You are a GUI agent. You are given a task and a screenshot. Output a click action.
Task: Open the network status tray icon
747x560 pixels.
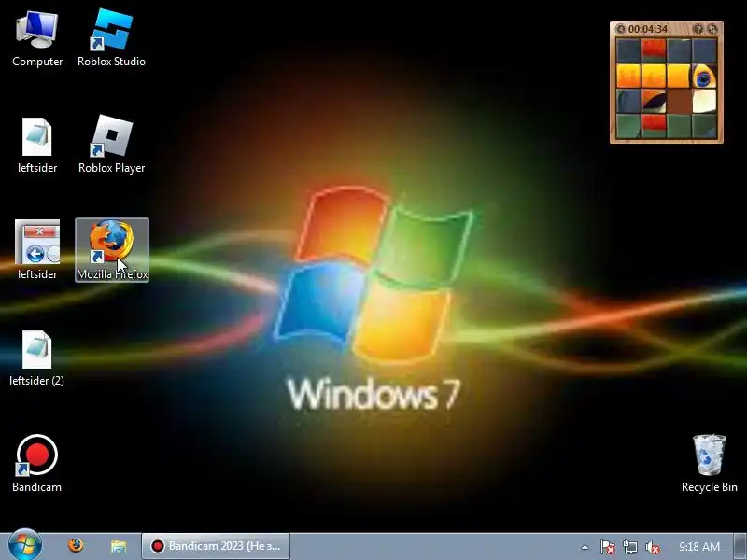pyautogui.click(x=629, y=547)
